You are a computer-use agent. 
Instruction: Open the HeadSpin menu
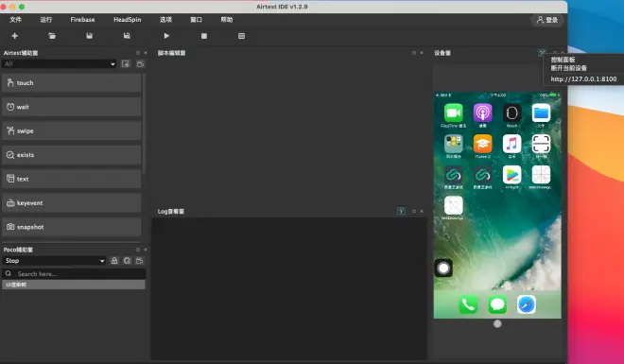(x=127, y=20)
